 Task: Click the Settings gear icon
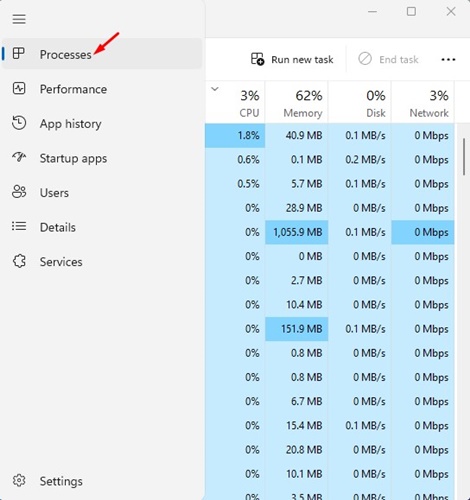[19, 480]
